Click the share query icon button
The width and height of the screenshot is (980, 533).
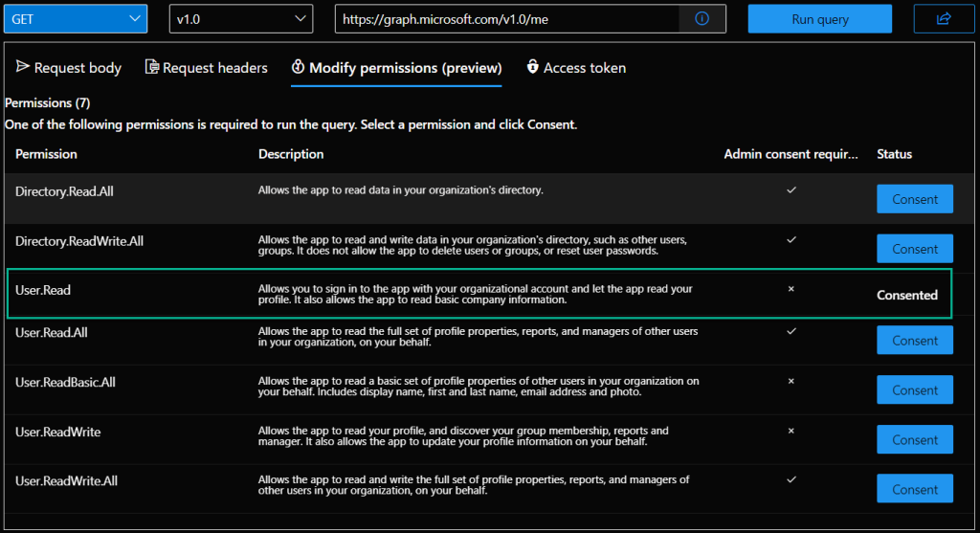coord(944,19)
